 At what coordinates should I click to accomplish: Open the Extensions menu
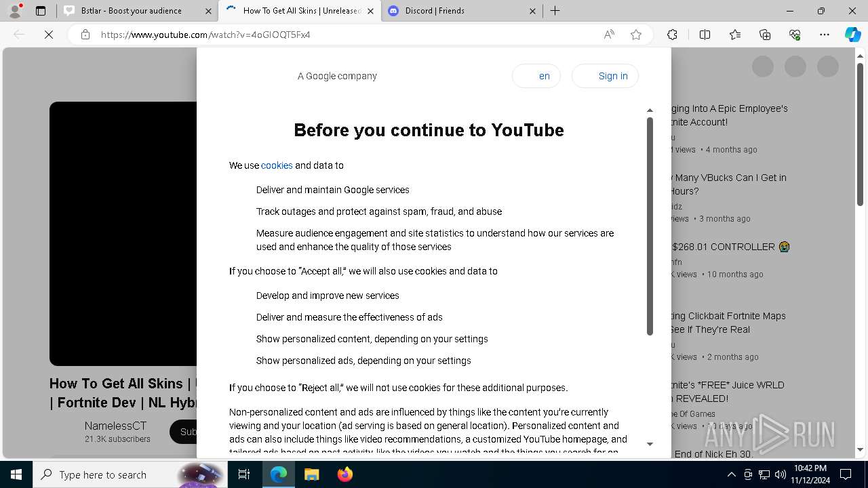pos(672,35)
